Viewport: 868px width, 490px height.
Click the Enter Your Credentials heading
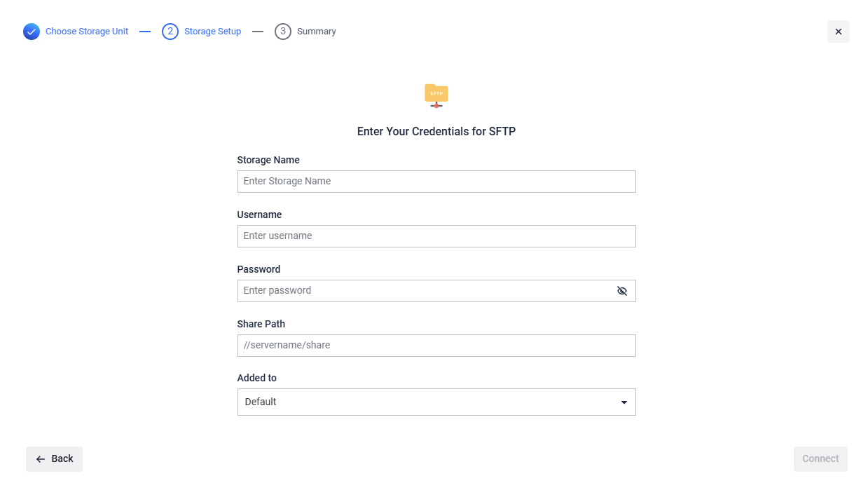point(436,131)
